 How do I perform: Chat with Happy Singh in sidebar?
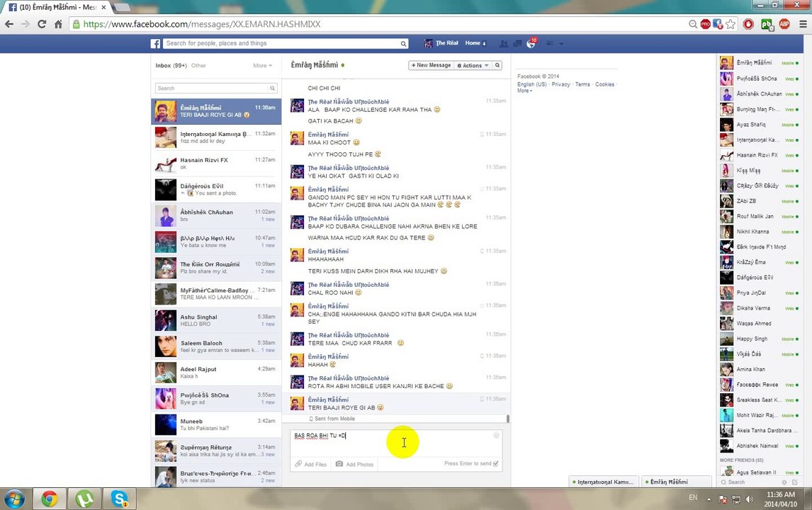point(759,339)
